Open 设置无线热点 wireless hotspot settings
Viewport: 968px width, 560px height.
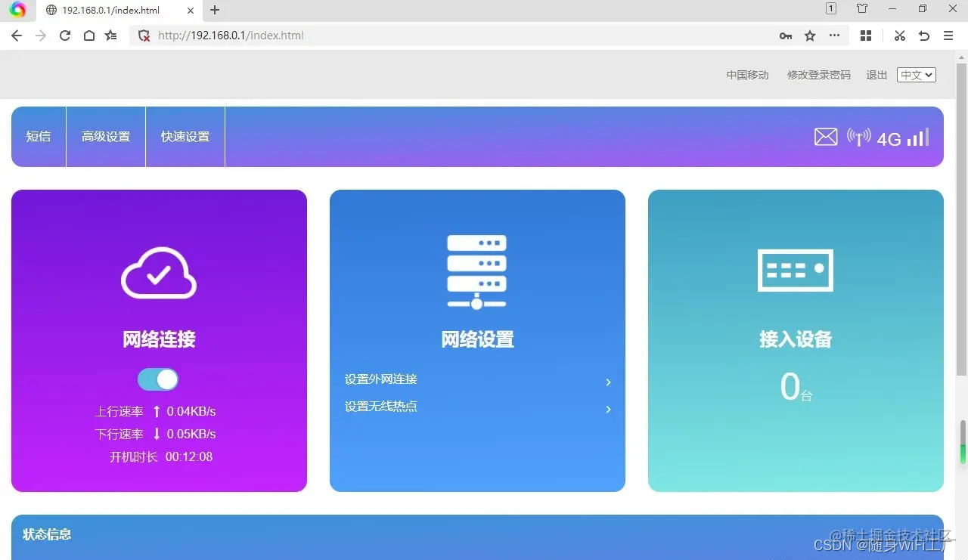[381, 407]
